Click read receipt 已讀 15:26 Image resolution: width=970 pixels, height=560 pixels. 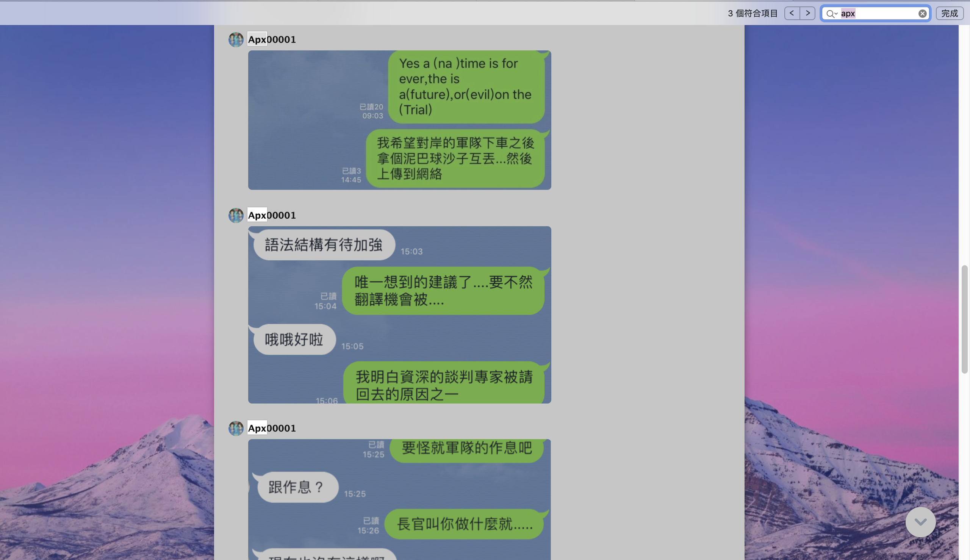[368, 526]
